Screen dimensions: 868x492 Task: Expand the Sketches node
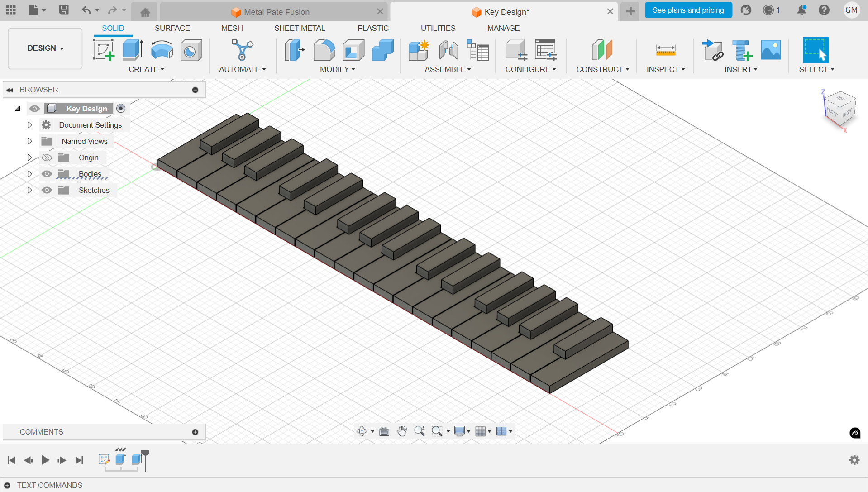(x=29, y=190)
